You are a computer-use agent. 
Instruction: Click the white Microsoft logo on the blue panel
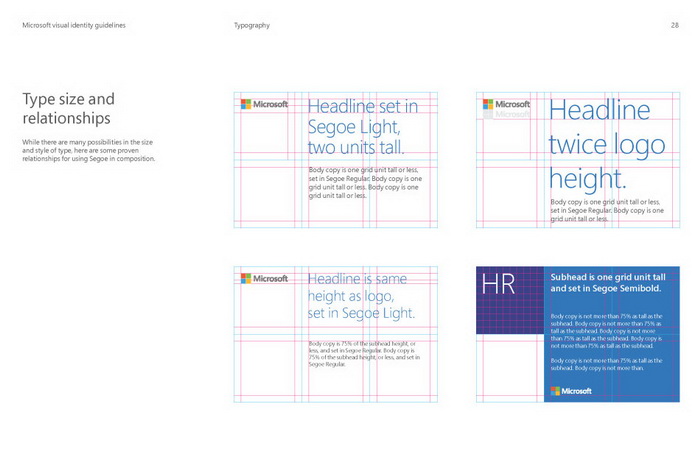pos(571,390)
